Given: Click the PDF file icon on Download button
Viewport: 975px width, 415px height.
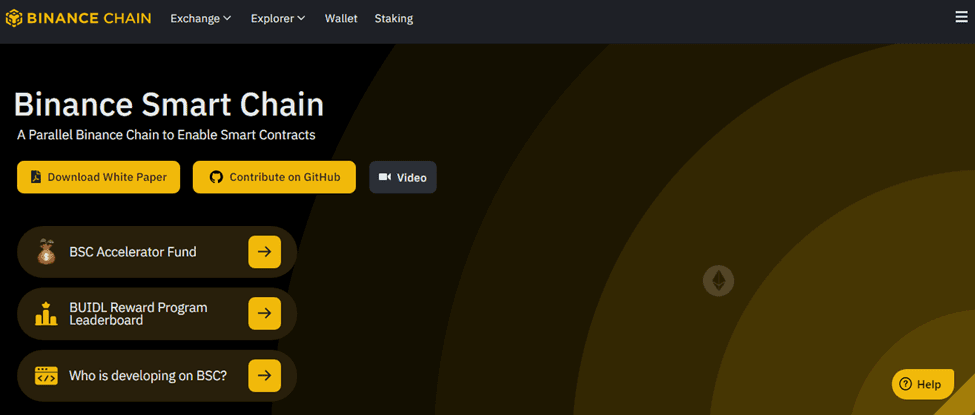Looking at the screenshot, I should tap(35, 177).
